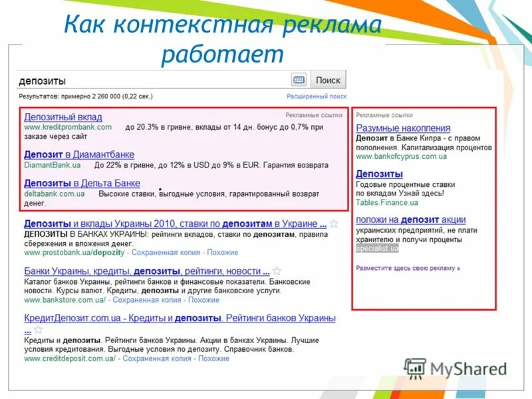This screenshot has width=532, height=399.
Task: Click the Поиск search button
Action: pyautogui.click(x=328, y=80)
